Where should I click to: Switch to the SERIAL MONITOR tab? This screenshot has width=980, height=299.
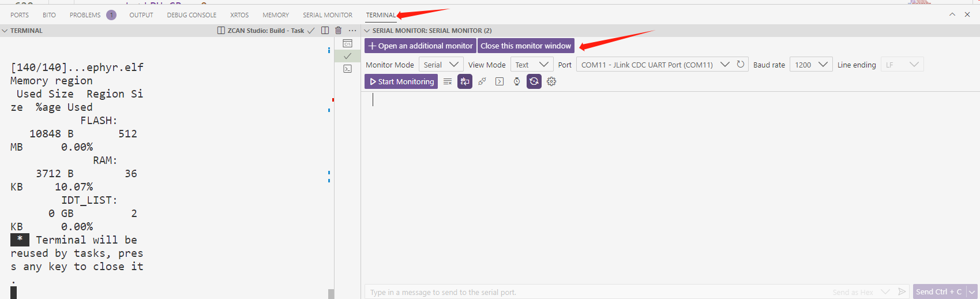coord(328,15)
